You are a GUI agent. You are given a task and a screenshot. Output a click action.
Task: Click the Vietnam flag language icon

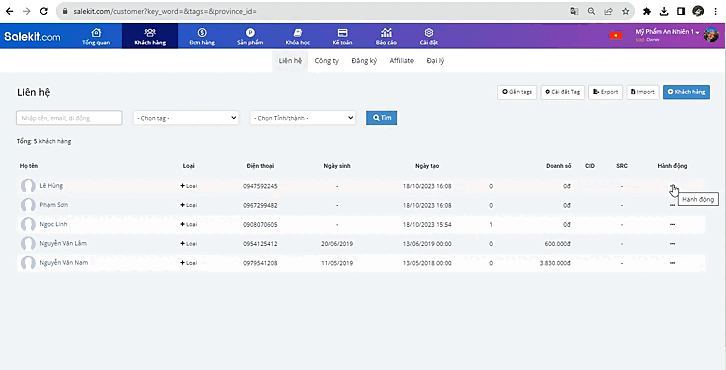coord(616,35)
